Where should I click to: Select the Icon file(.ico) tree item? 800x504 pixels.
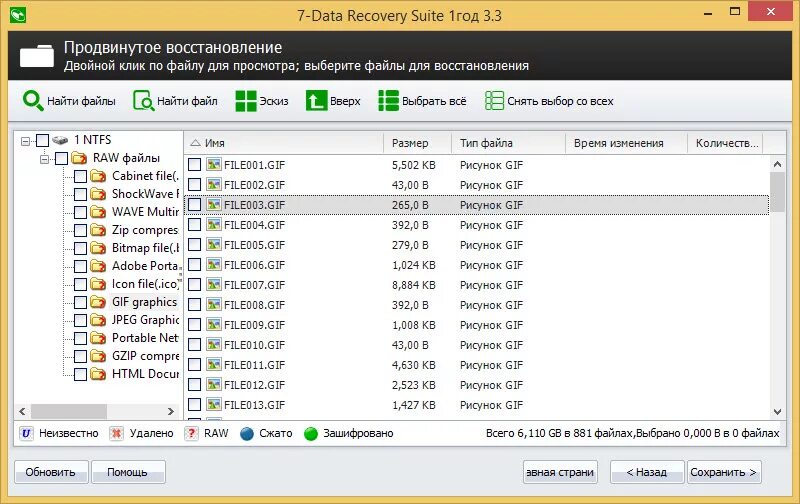point(145,284)
